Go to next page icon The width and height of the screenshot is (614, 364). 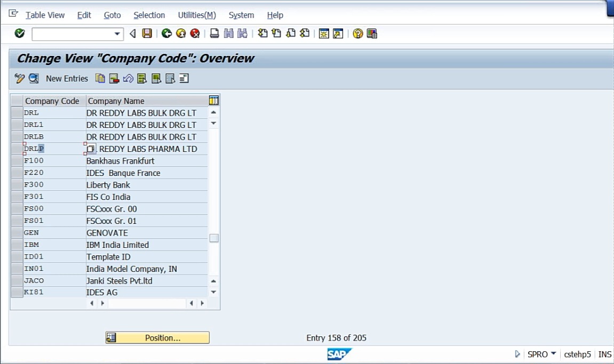point(291,34)
